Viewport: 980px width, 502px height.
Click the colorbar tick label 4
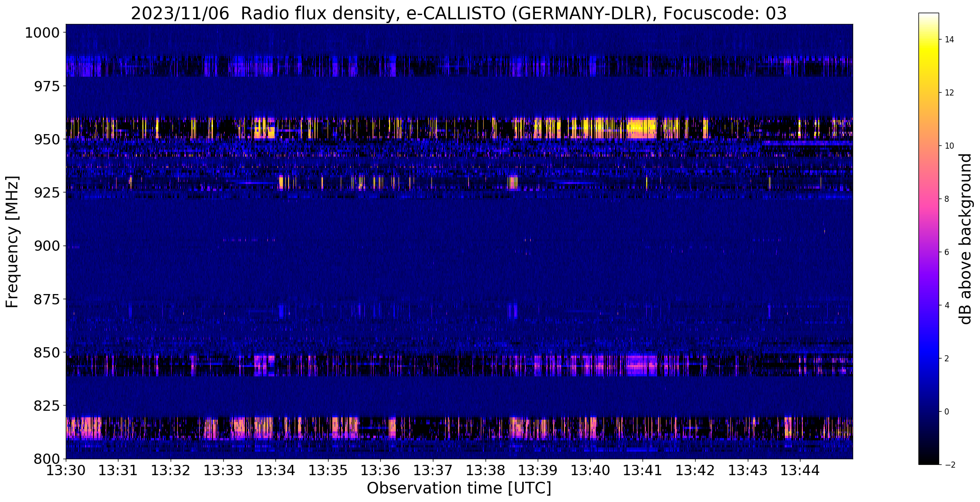pyautogui.click(x=947, y=305)
